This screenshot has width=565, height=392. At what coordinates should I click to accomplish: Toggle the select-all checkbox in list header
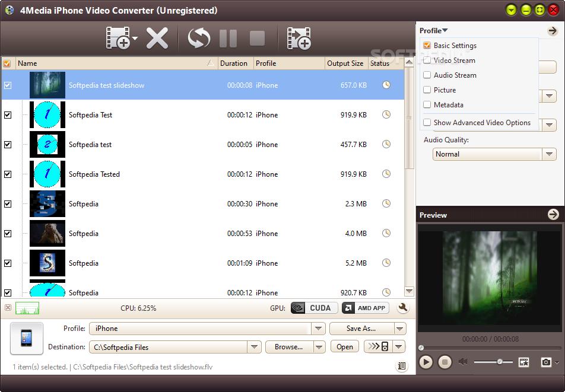click(x=7, y=63)
